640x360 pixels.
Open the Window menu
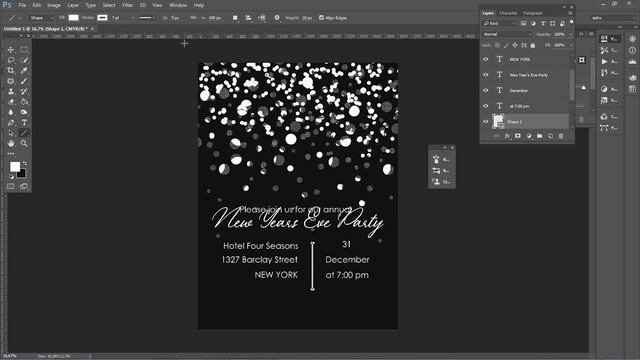coord(178,5)
